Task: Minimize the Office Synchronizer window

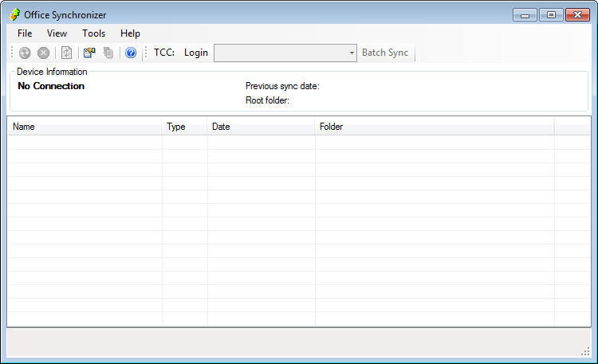Action: 525,15
